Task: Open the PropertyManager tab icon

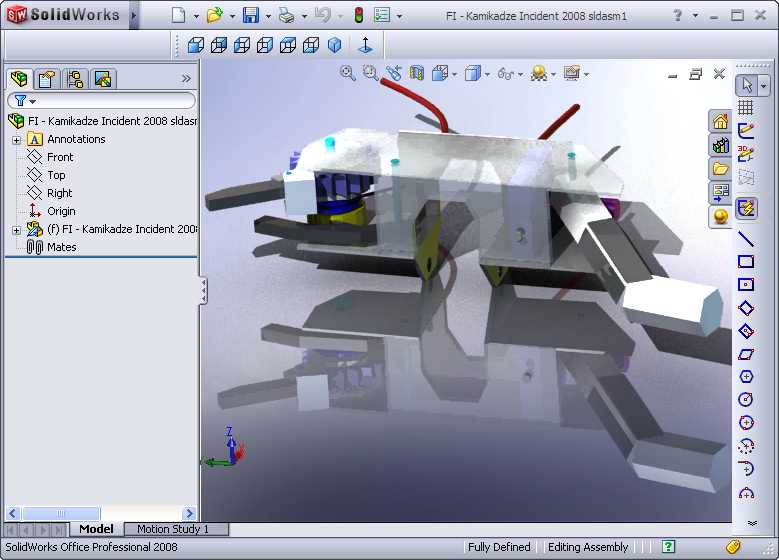Action: [x=46, y=79]
